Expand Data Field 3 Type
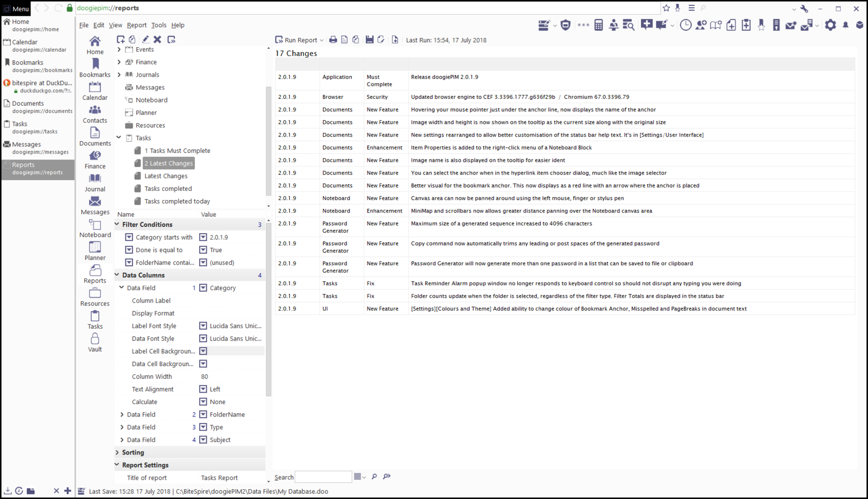The image size is (868, 499). click(x=122, y=427)
